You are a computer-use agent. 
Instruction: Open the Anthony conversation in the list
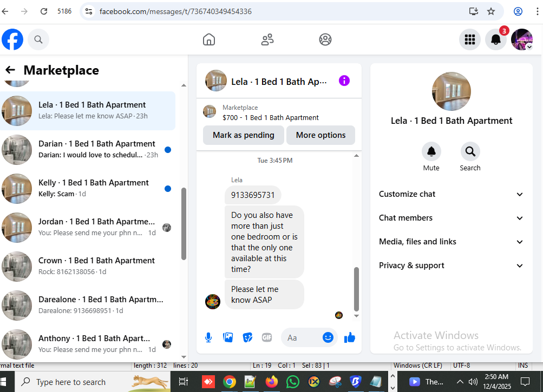[x=88, y=344]
